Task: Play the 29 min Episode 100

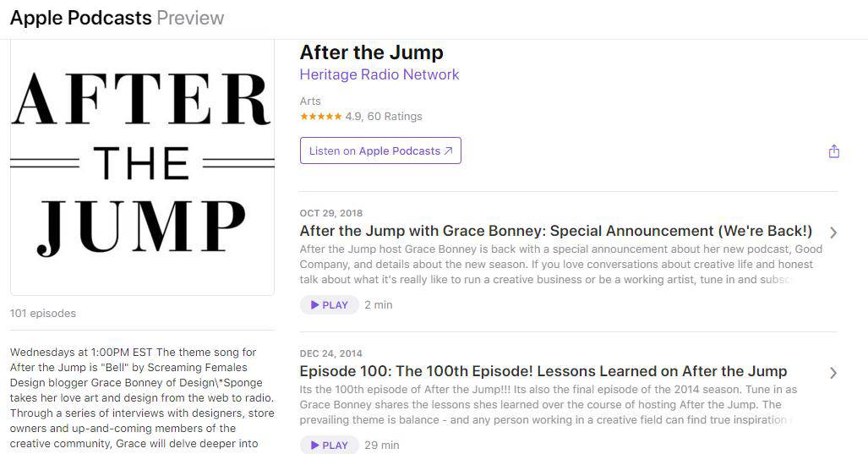Action: click(x=330, y=446)
